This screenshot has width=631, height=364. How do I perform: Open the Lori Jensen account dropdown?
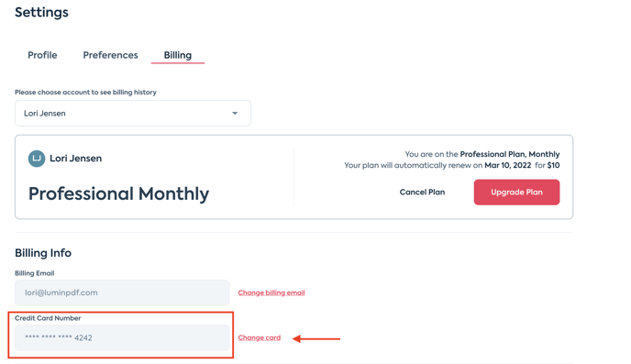(133, 114)
